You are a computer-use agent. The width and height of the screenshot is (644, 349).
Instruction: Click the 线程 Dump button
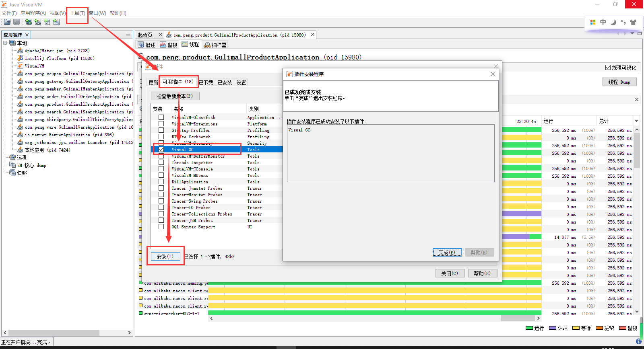coord(620,82)
